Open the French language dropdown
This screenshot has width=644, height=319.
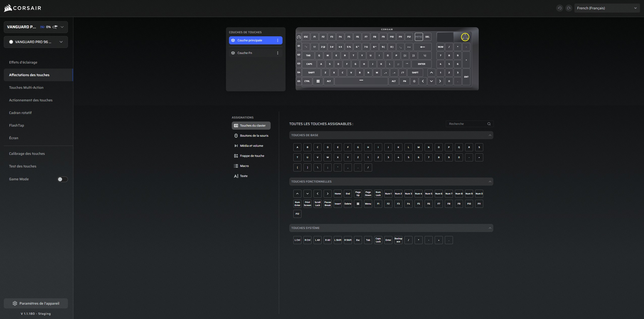click(607, 8)
